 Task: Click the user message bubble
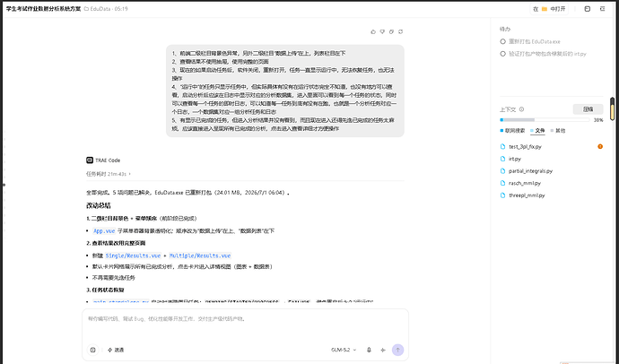pyautogui.click(x=284, y=91)
